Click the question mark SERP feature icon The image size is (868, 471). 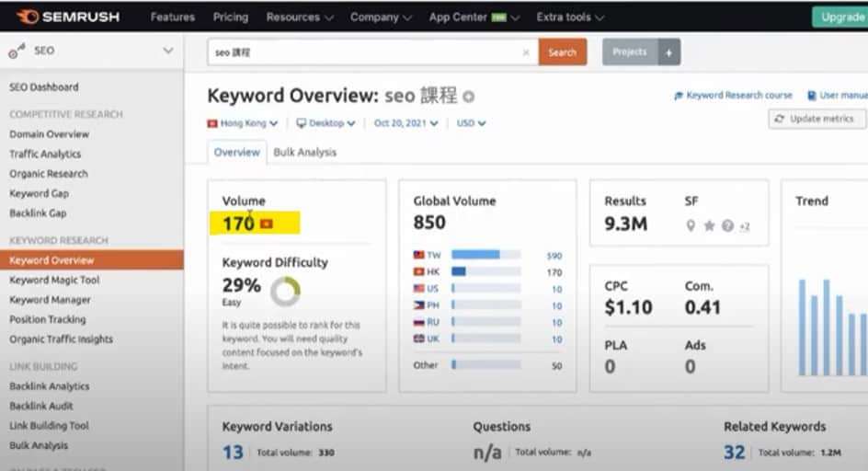pos(727,225)
